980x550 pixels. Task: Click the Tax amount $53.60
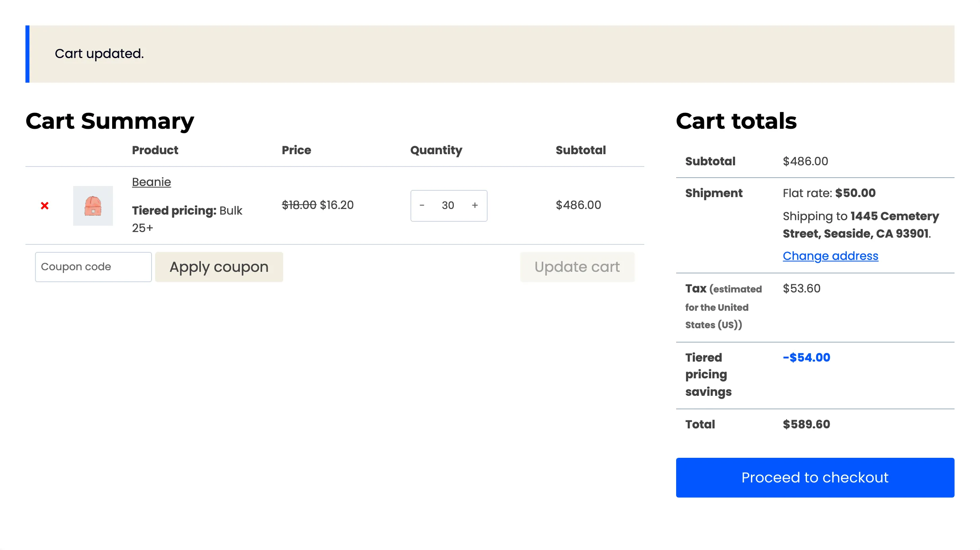click(x=801, y=289)
